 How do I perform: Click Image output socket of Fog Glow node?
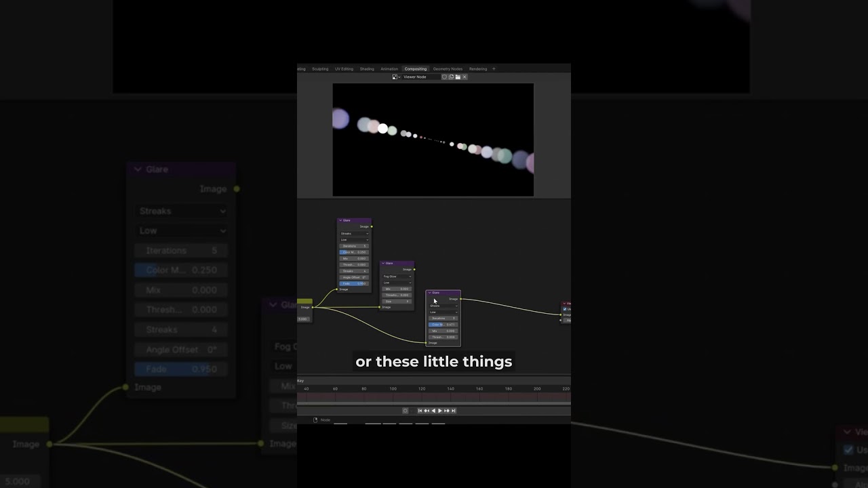point(414,269)
